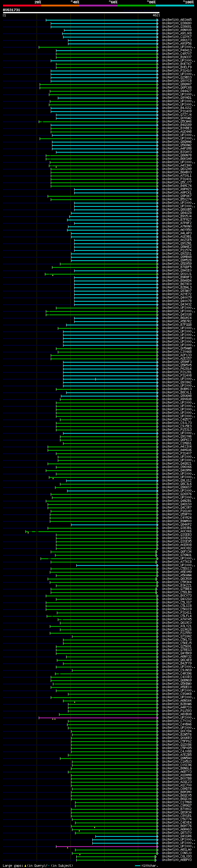Viewport: 197px width, 868px height.
Task: Select the label UniRef100_Q7ZTJ4
Action: click(176, 115)
